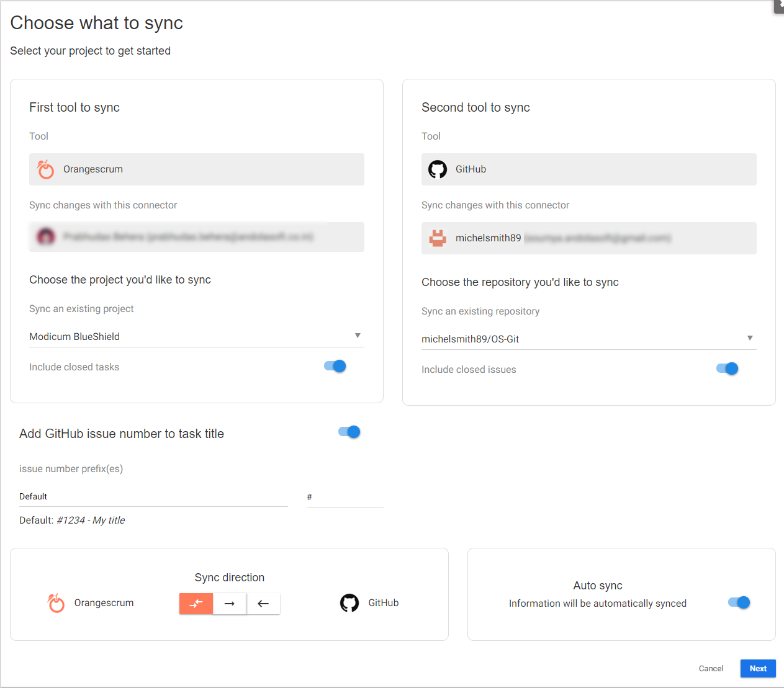
Task: Click the 'Sync an existing repository' label
Action: coord(480,311)
